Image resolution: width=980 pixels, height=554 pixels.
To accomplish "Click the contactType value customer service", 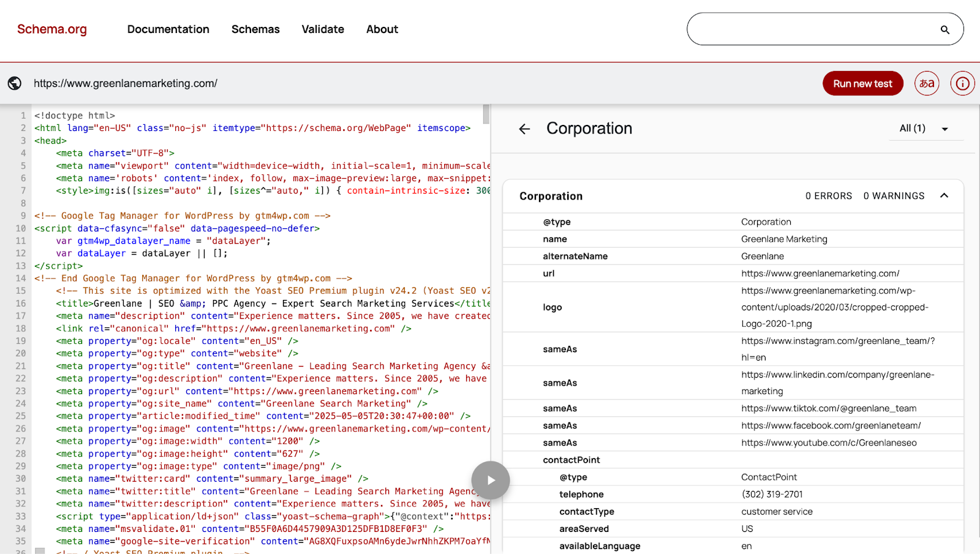I will pos(777,511).
